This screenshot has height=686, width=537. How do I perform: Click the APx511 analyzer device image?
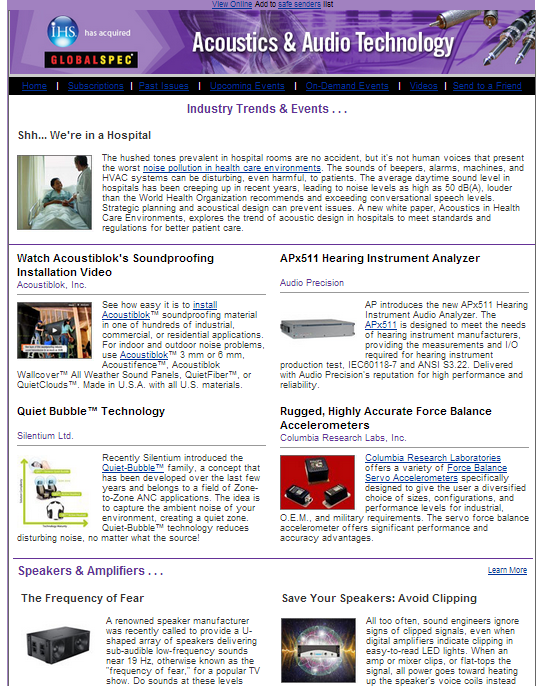[317, 328]
